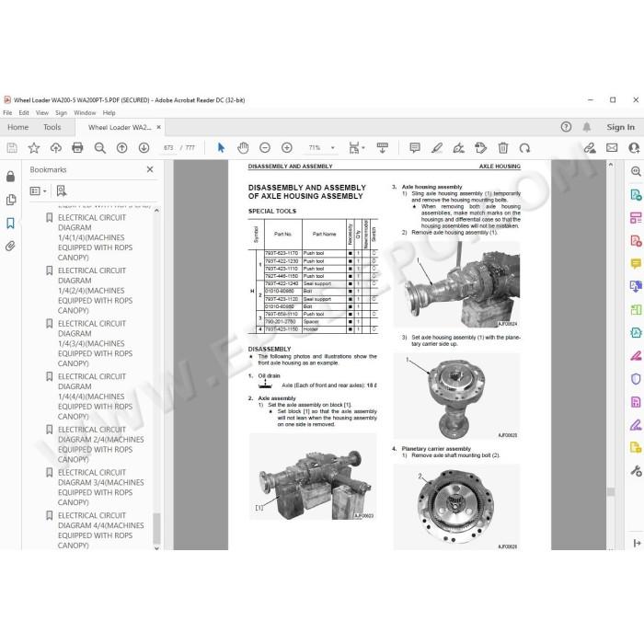Add new bookmark icon in Bookmarks panel
The width and height of the screenshot is (644, 644).
[x=62, y=190]
